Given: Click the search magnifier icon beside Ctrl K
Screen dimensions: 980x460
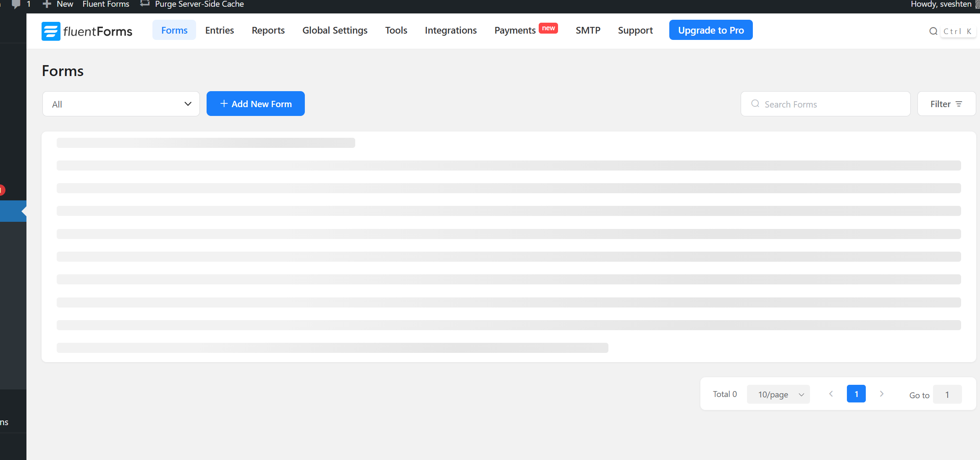Looking at the screenshot, I should pos(933,32).
